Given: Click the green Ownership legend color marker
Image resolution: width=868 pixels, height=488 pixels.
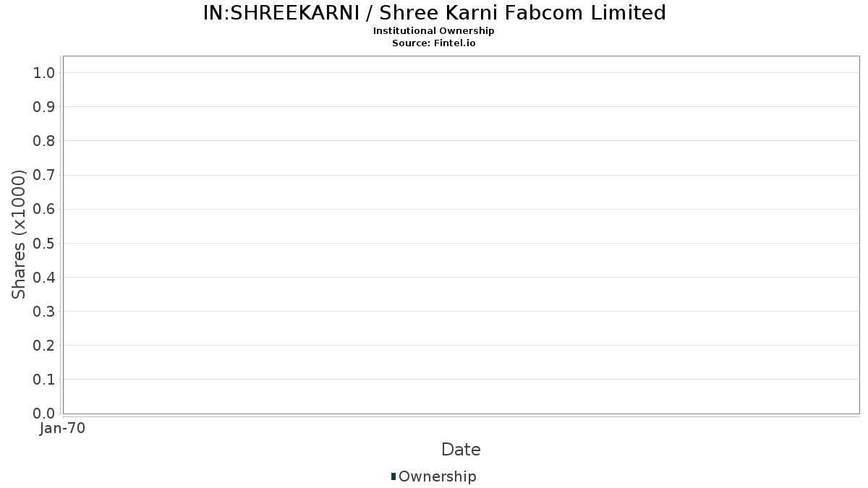Looking at the screenshot, I should [393, 476].
